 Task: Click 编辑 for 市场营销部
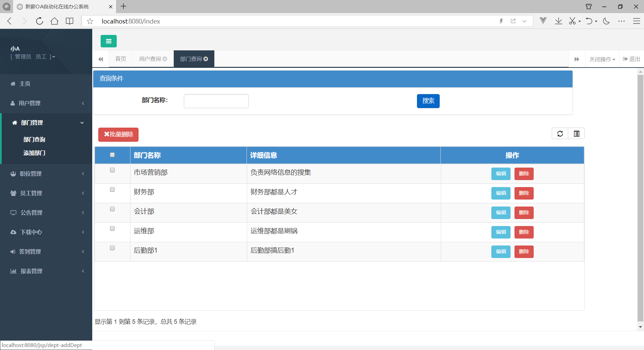[x=501, y=174]
